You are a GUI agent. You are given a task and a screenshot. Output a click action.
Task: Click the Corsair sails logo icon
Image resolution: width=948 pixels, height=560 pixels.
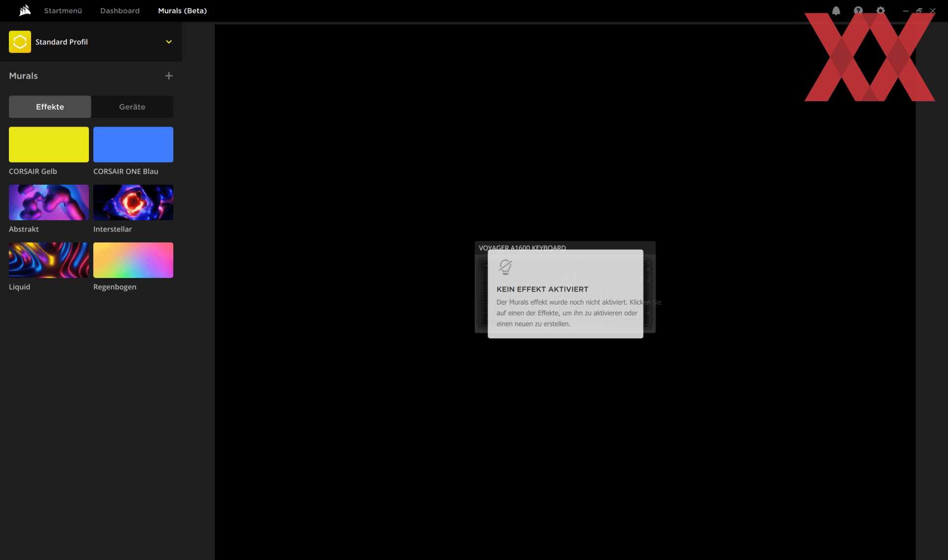tap(25, 10)
